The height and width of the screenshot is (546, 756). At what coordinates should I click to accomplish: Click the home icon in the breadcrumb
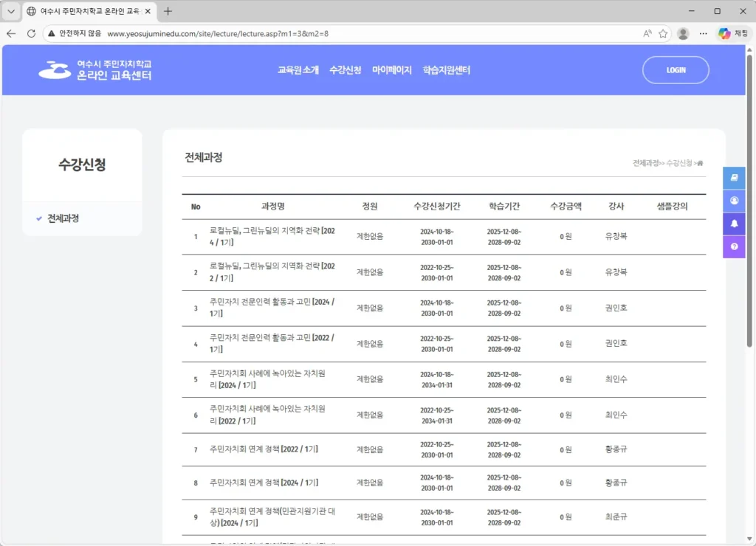tap(698, 162)
